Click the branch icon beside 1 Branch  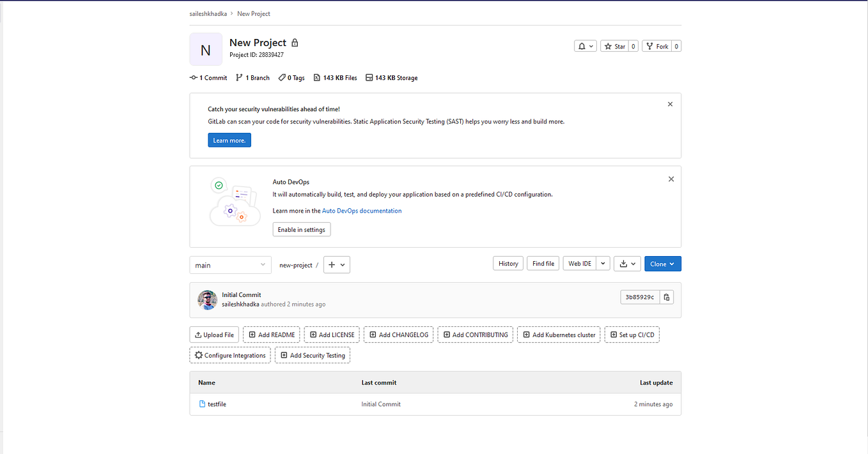[239, 77]
